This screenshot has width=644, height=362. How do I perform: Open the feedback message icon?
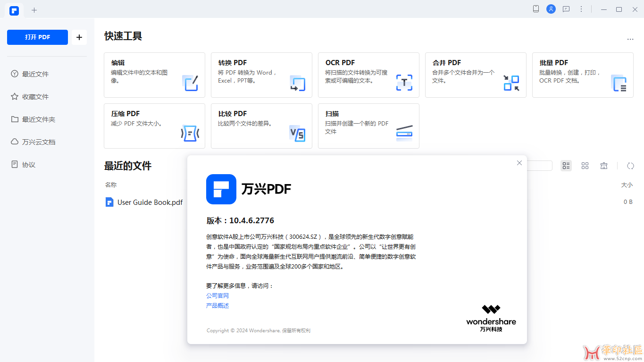click(566, 9)
